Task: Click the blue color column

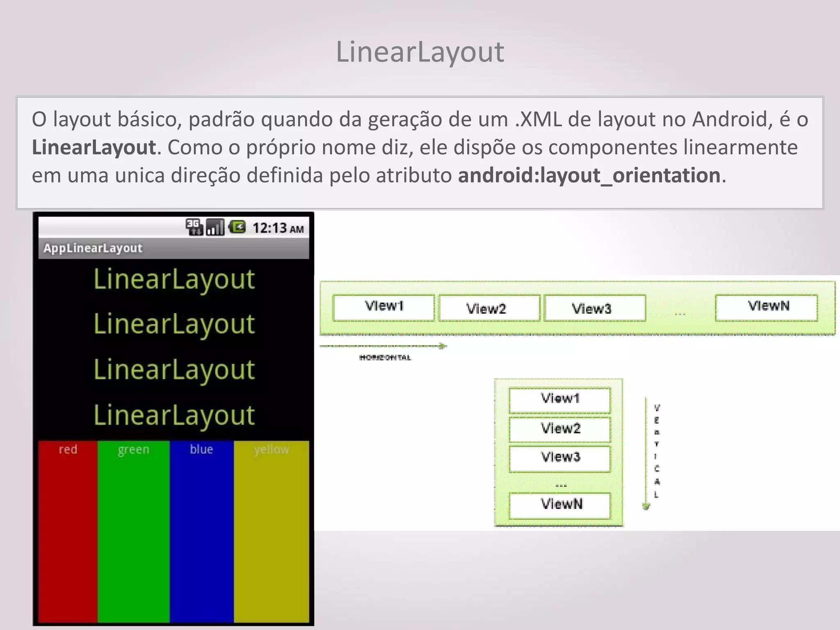Action: pos(201,532)
